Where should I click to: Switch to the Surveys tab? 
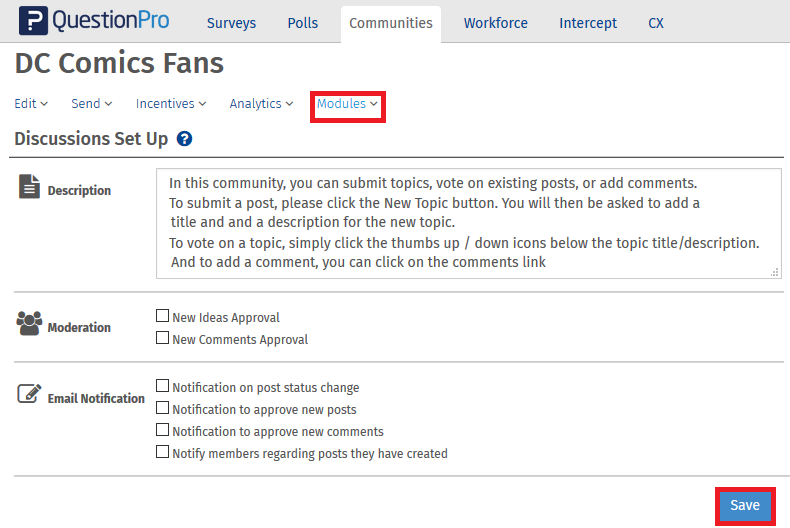pyautogui.click(x=231, y=23)
